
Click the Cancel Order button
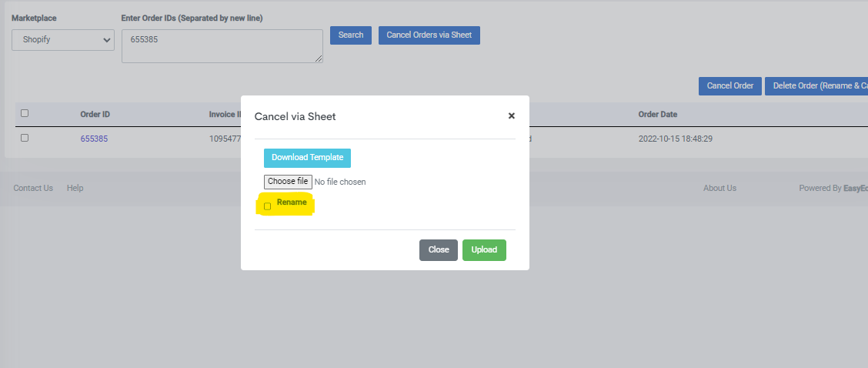click(730, 86)
